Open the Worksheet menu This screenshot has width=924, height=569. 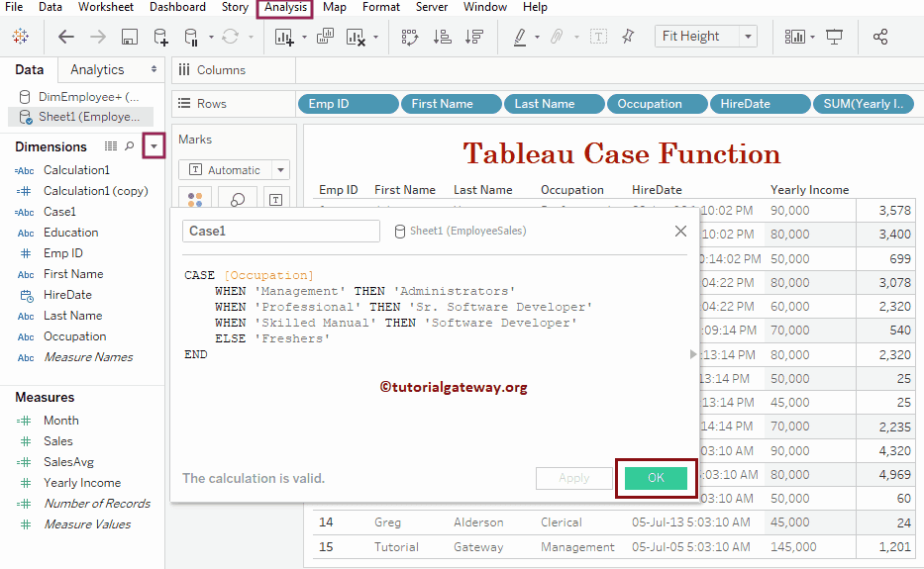pyautogui.click(x=106, y=7)
